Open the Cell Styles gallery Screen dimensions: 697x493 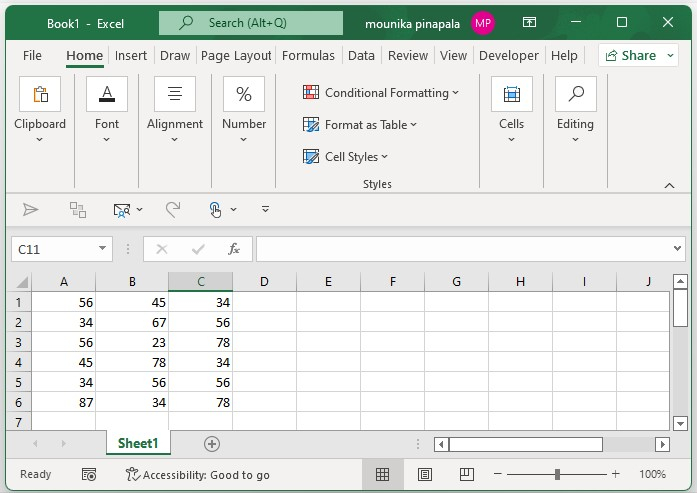346,157
